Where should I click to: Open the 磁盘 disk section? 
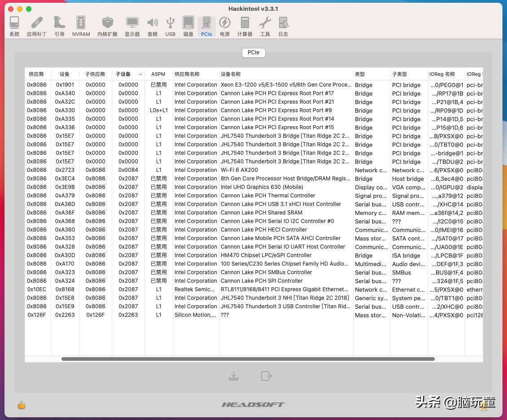(188, 26)
